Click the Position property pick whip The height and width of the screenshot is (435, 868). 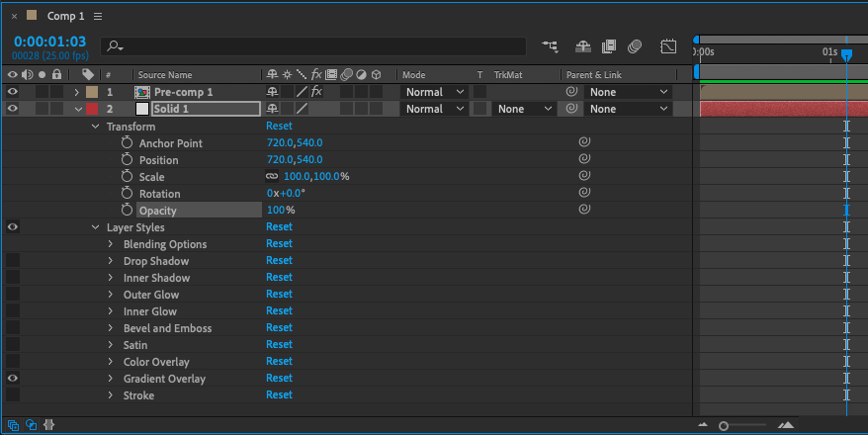(584, 159)
